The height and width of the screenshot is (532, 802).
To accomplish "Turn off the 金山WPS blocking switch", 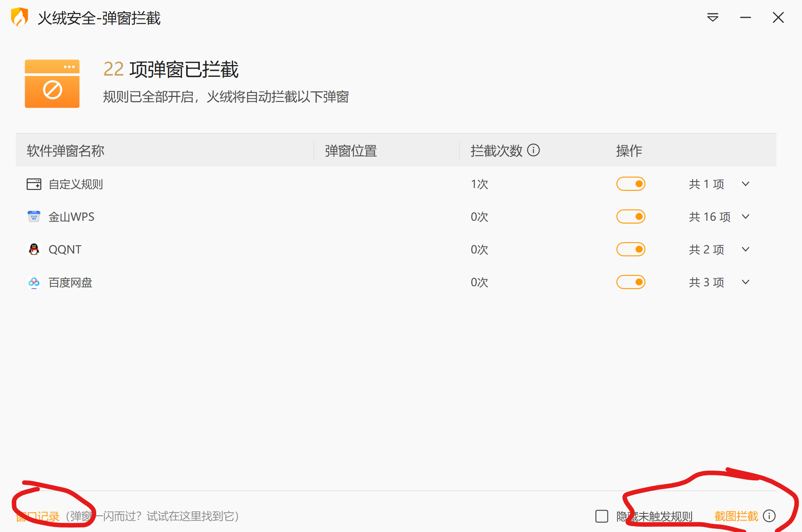I will pyautogui.click(x=631, y=217).
